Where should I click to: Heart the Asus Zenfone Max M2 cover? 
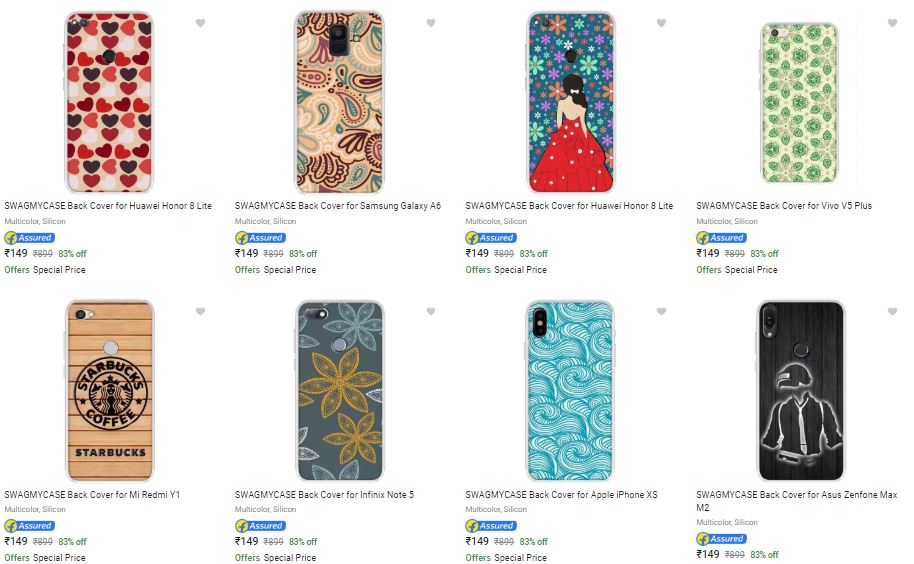[x=893, y=312]
